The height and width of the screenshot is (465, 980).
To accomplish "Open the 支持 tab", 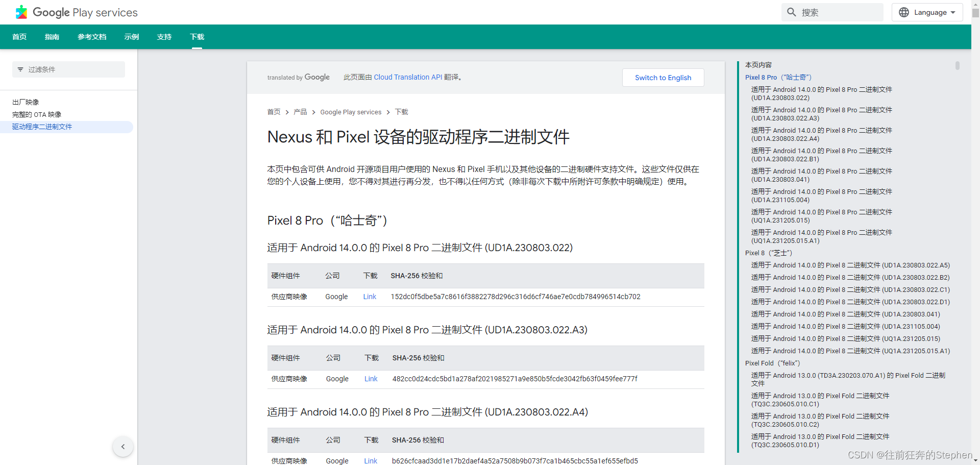I will pos(164,37).
